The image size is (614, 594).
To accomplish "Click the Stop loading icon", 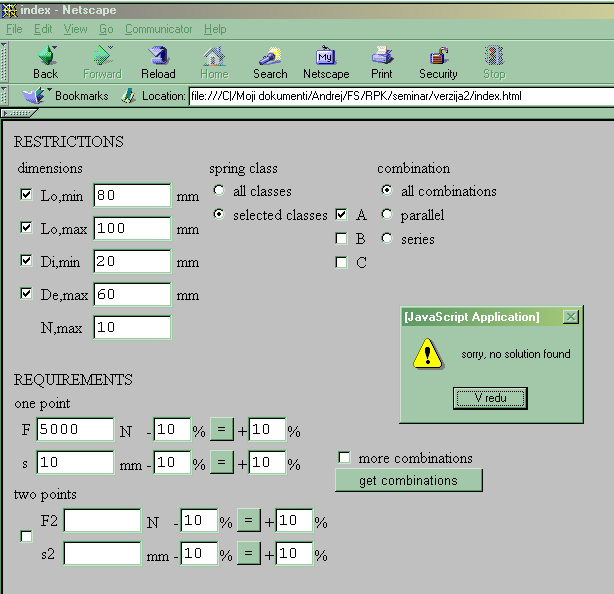I will (x=494, y=56).
